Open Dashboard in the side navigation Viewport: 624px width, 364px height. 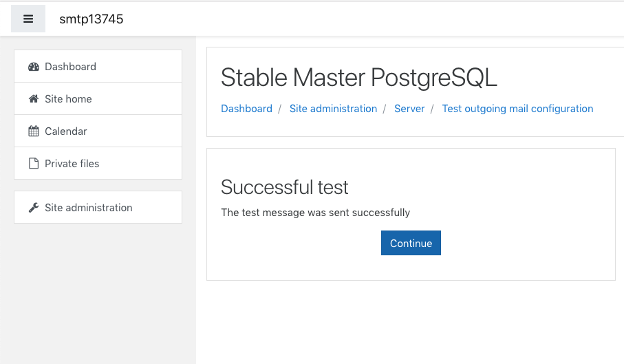tap(98, 67)
